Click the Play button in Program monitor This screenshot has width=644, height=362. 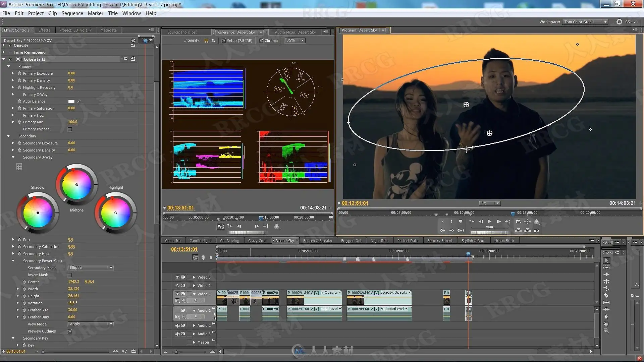(x=489, y=222)
